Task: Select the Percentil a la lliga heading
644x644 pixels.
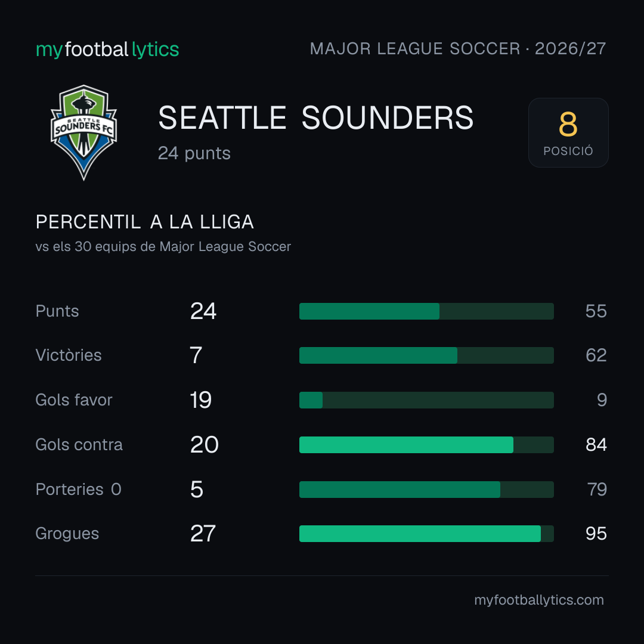Action: pyautogui.click(x=144, y=222)
